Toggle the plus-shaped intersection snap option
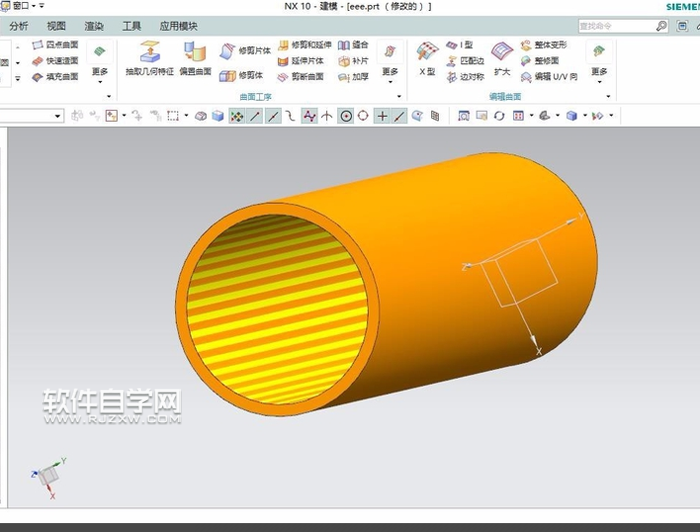This screenshot has width=700, height=532. (x=382, y=116)
